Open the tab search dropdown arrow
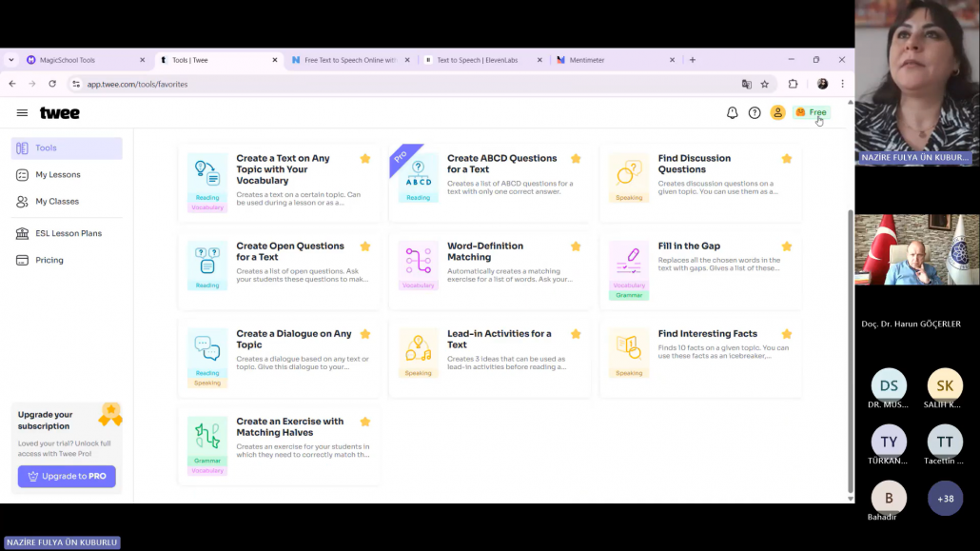Viewport: 980px width, 551px height. 11,60
